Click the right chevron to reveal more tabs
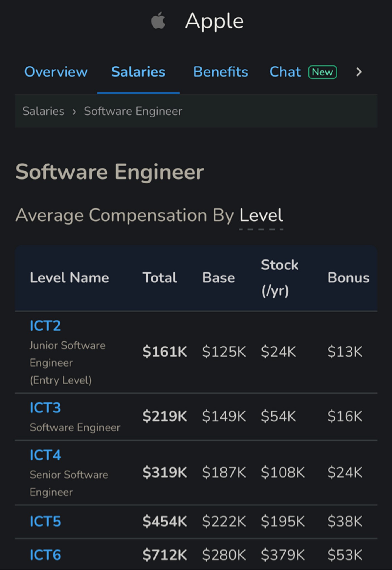 359,72
